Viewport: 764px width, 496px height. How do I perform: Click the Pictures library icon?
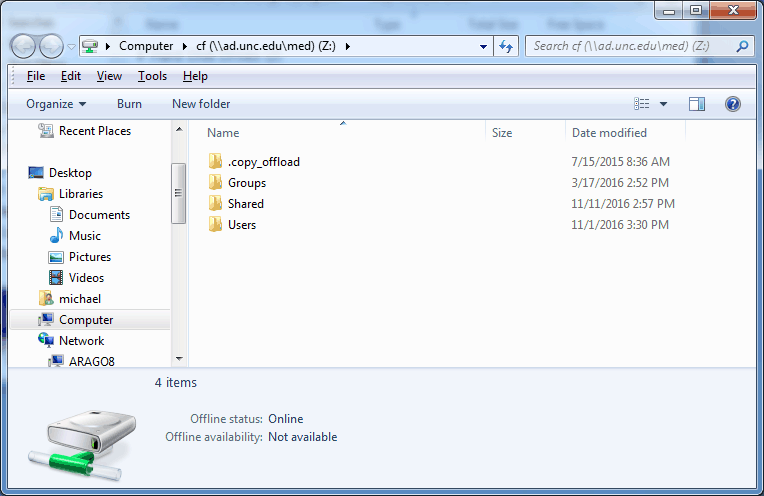(56, 257)
